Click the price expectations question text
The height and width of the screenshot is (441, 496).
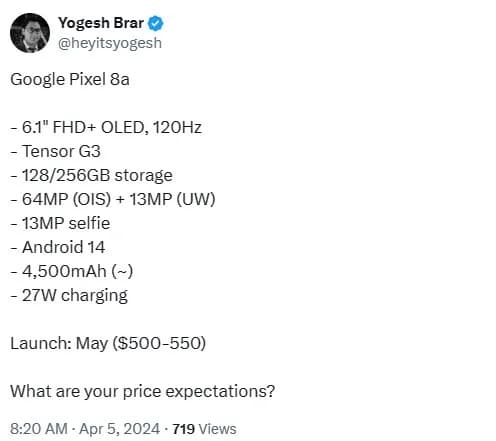click(142, 392)
